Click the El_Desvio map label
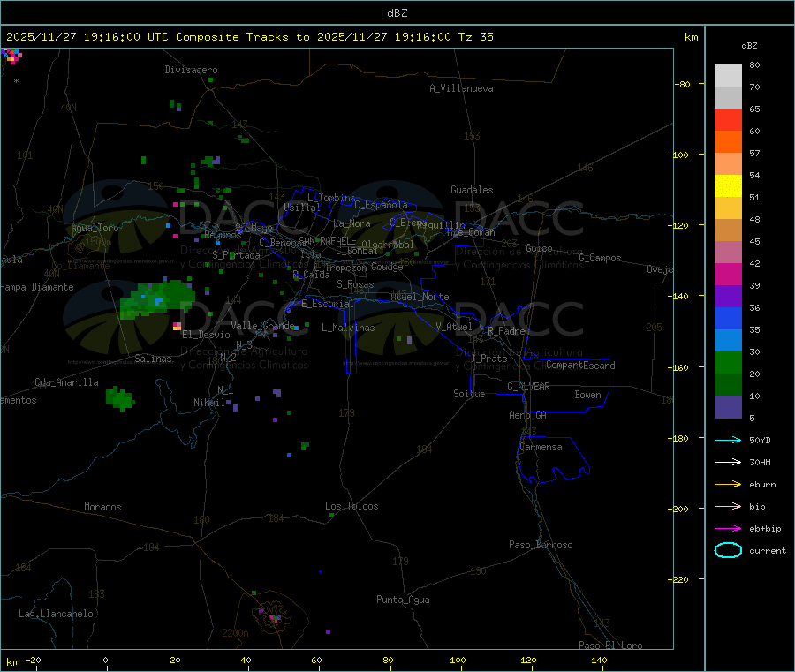The image size is (795, 672). [x=206, y=335]
